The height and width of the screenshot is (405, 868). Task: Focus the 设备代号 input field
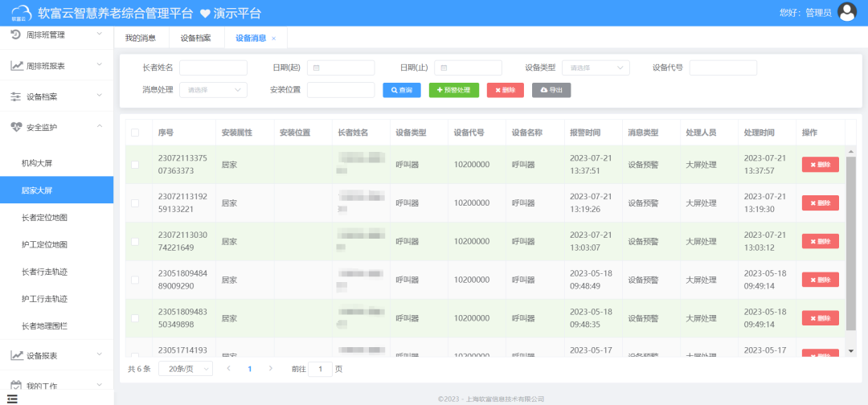click(723, 67)
